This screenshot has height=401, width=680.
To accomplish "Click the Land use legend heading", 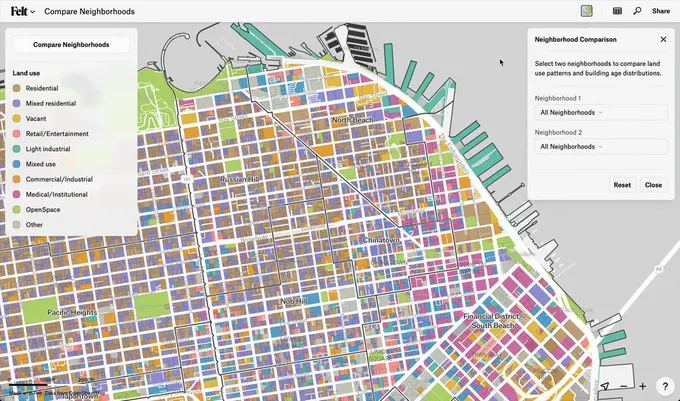I will (x=26, y=73).
